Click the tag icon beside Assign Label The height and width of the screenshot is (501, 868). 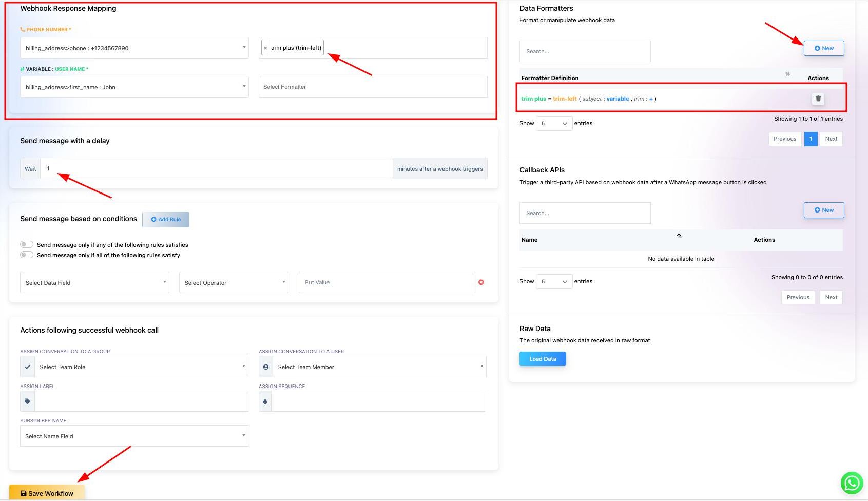tap(28, 401)
